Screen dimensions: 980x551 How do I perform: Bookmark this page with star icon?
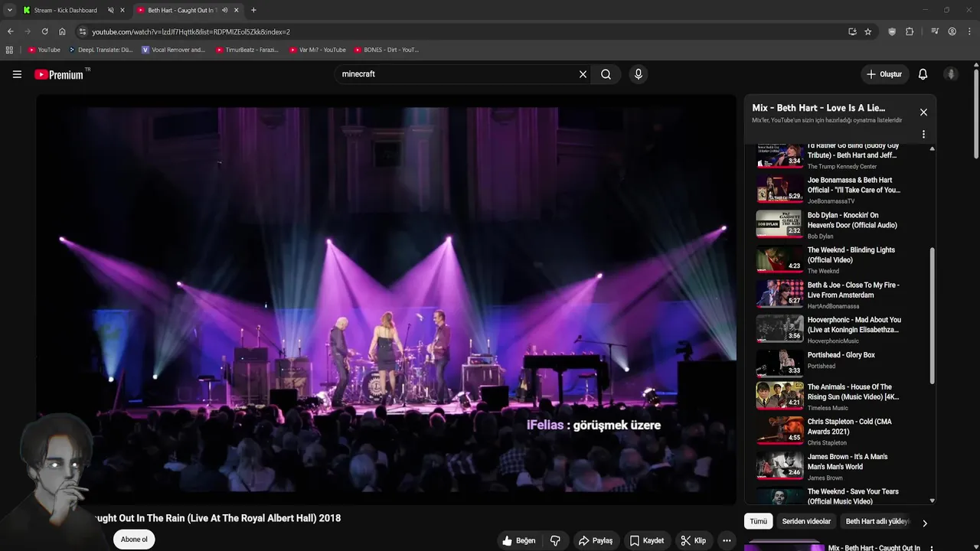(867, 31)
